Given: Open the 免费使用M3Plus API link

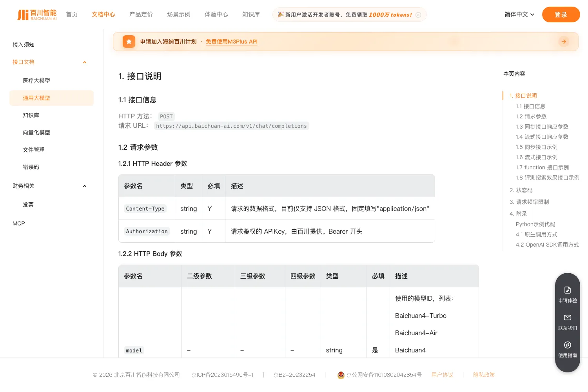Looking at the screenshot, I should tap(232, 42).
